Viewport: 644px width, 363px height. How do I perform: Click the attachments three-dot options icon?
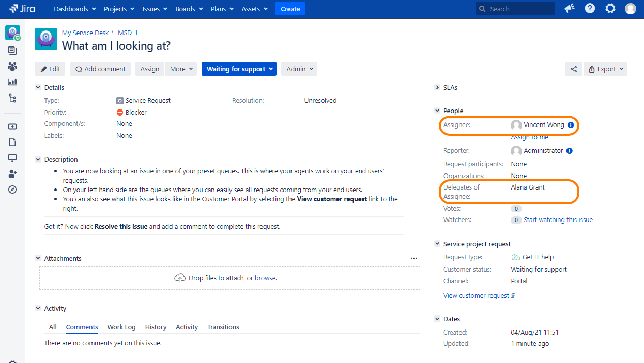click(413, 258)
